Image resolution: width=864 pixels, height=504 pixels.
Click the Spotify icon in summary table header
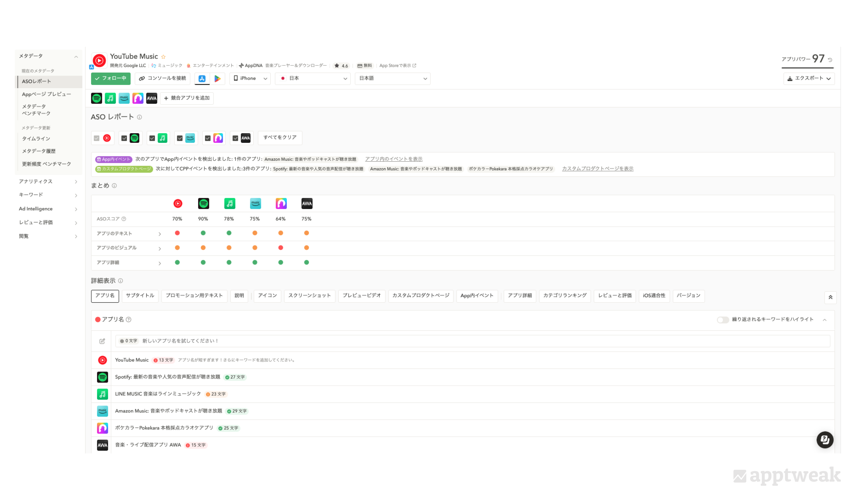pos(203,204)
